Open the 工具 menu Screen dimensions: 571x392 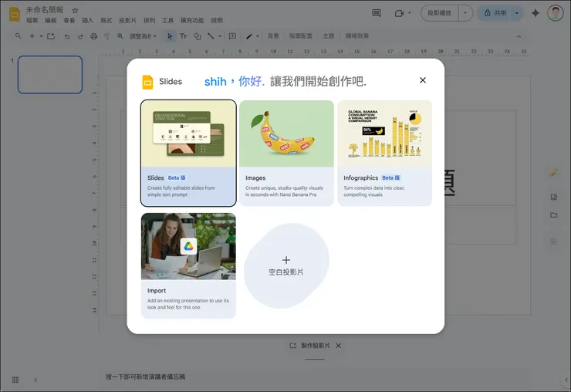(167, 20)
